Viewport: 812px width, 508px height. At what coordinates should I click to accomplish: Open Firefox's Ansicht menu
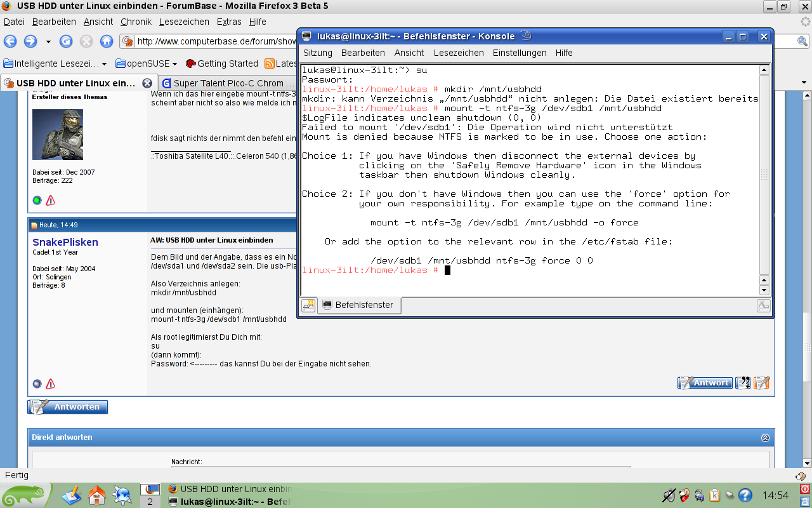[x=98, y=22]
